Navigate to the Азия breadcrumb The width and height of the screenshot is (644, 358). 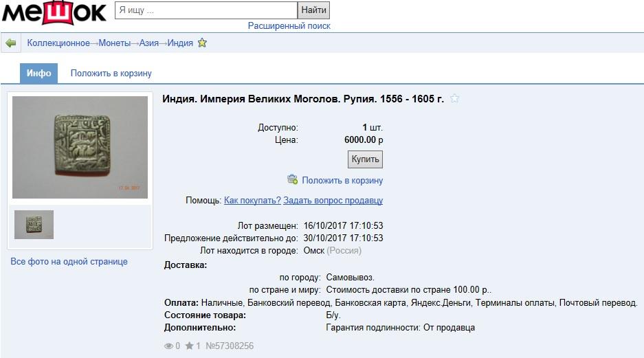tap(148, 43)
